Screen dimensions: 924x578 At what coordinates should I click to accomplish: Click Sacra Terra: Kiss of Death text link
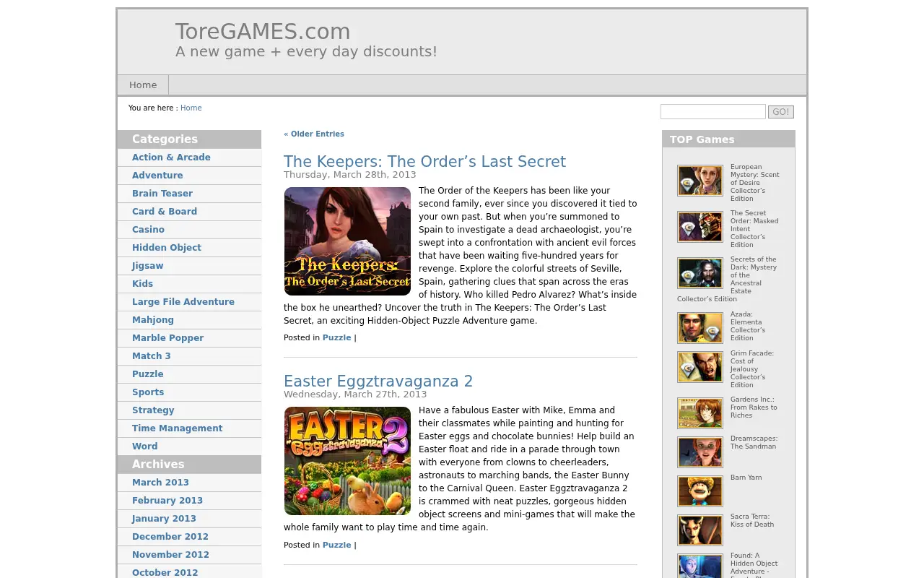[752, 520]
